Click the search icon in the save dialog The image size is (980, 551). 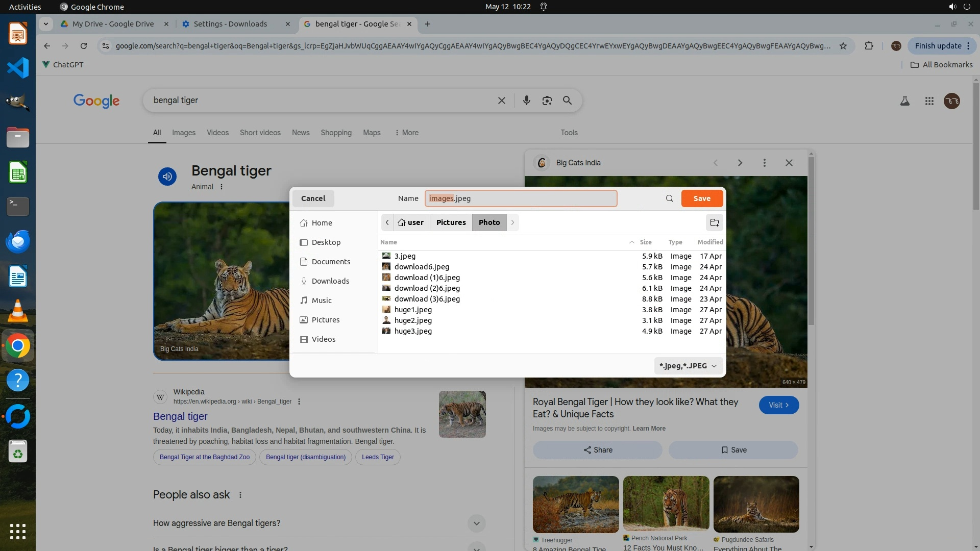[669, 198]
